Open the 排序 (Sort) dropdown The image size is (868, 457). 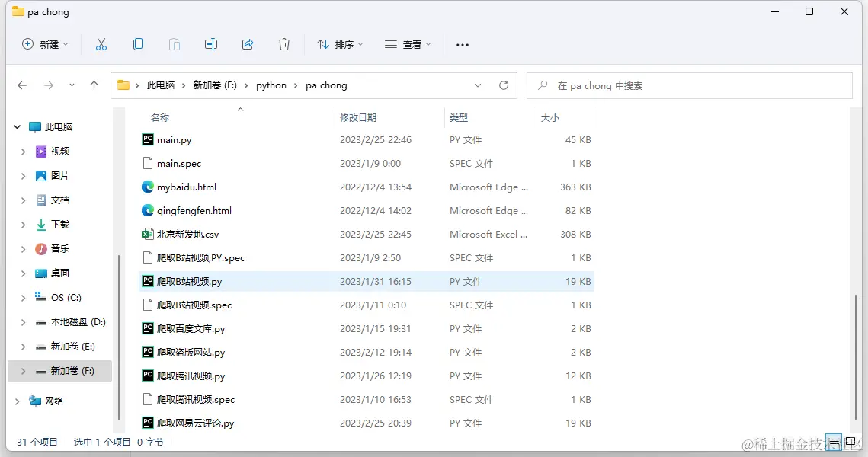click(340, 44)
